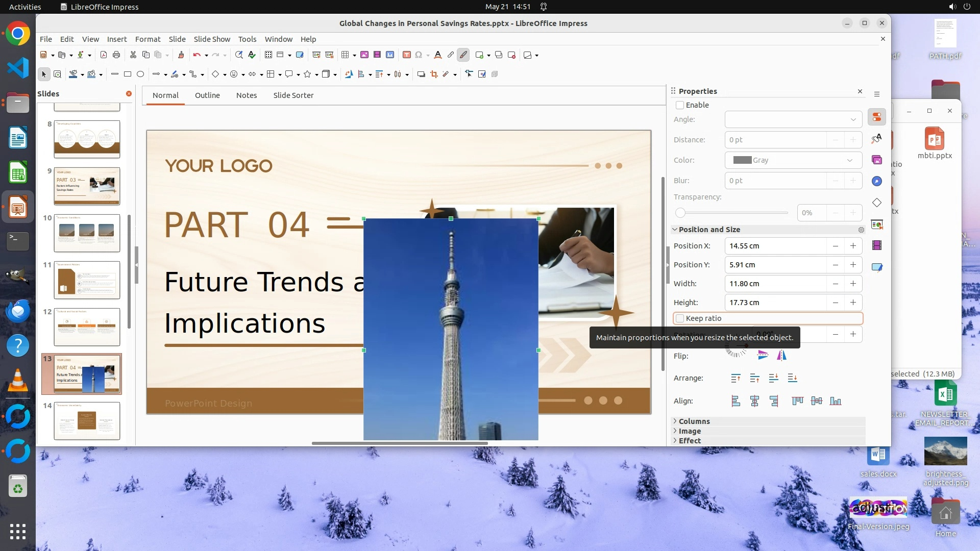Image resolution: width=980 pixels, height=551 pixels.
Task: Click the Crop image tool icon
Action: tap(434, 74)
